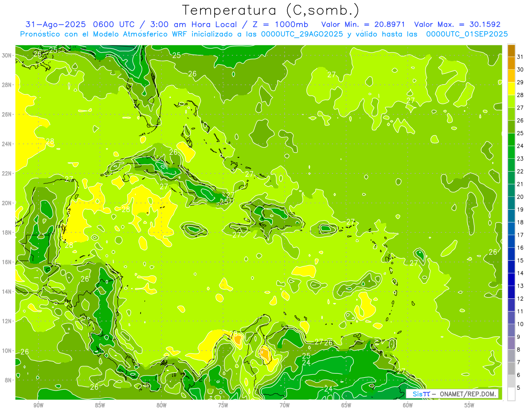The width and height of the screenshot is (532, 411).
Task: Click the color bar label 18
Action: point(520,222)
